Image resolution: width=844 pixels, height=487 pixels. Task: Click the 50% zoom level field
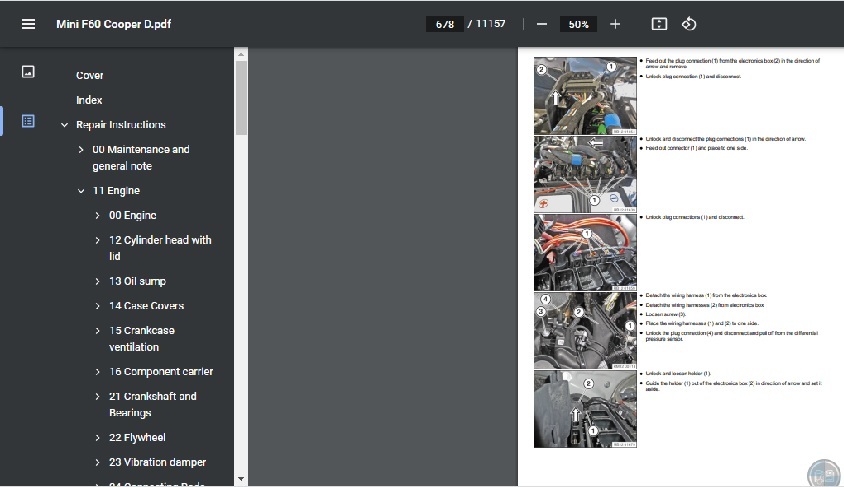coord(578,24)
